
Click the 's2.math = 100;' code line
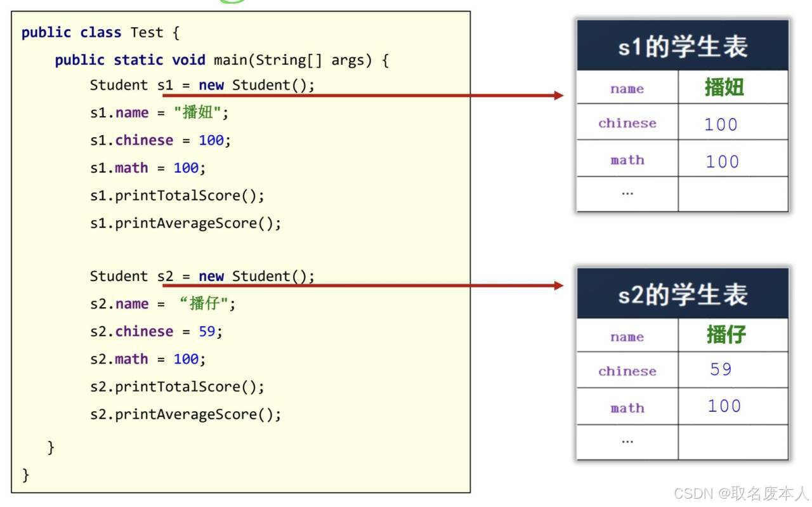click(x=148, y=359)
